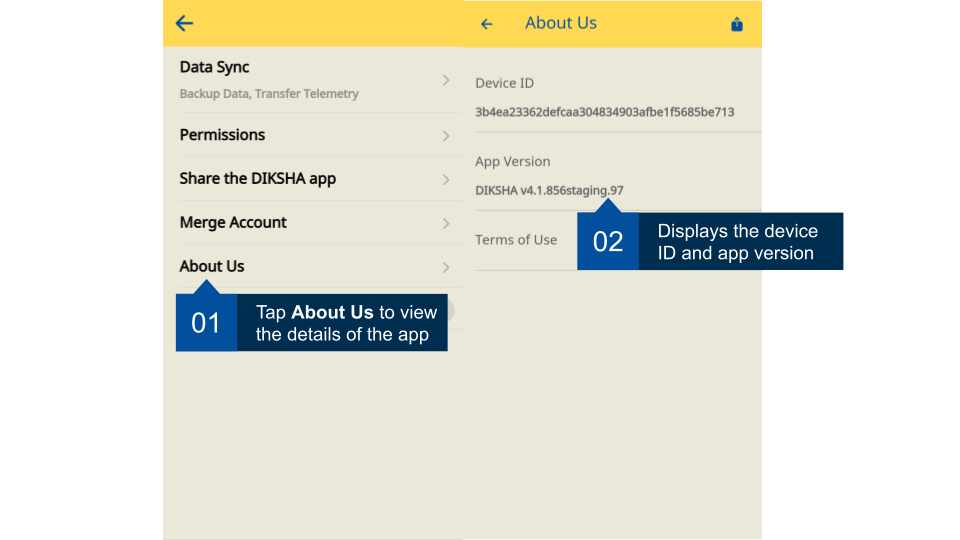This screenshot has width=960, height=540.
Task: Choose the Share the DIKSHA app label
Action: tap(257, 179)
